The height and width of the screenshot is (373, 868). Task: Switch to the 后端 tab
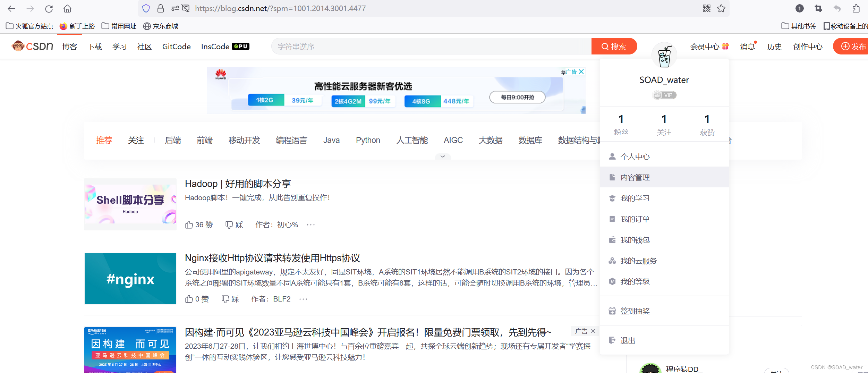173,140
